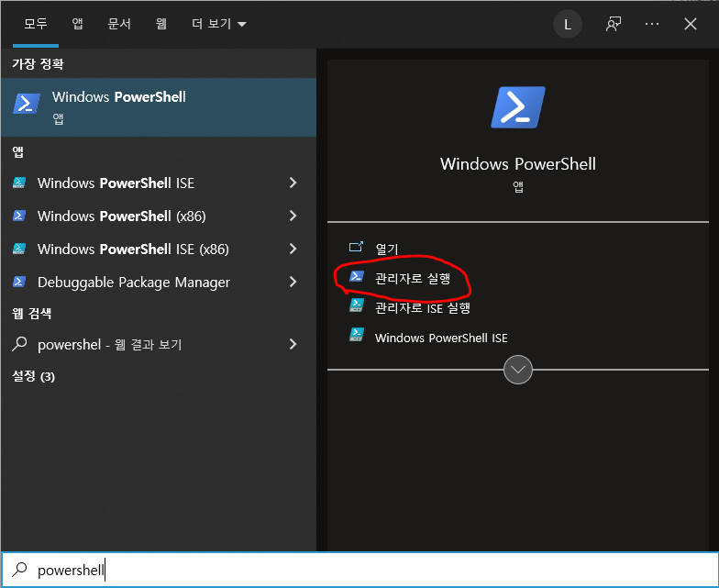Click the web search magnifier icon beside powershel
The image size is (719, 588).
(x=19, y=343)
